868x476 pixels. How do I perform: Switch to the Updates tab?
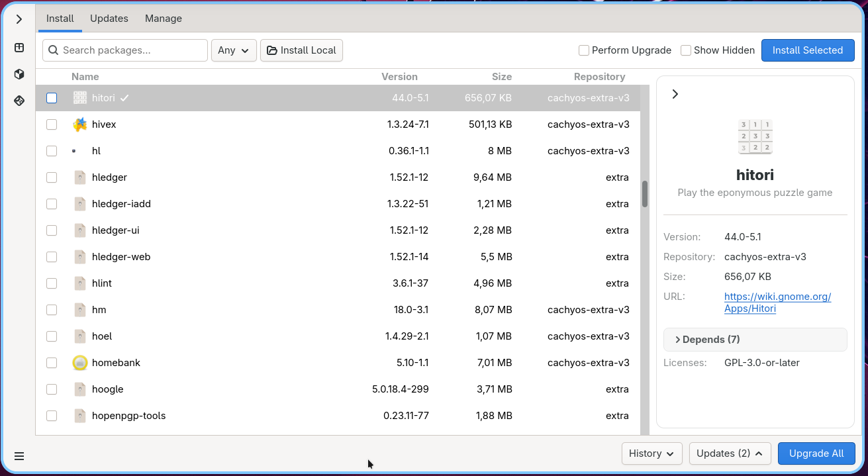(x=109, y=19)
